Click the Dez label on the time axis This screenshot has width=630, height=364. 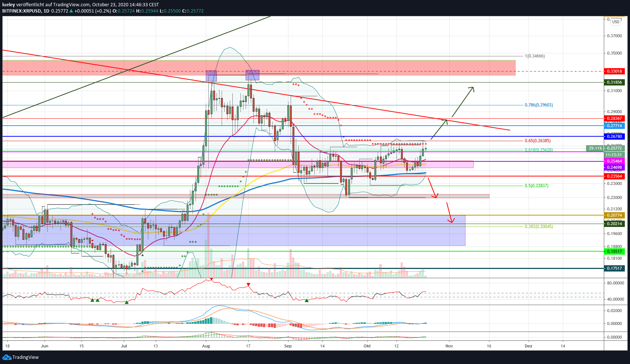coord(529,346)
